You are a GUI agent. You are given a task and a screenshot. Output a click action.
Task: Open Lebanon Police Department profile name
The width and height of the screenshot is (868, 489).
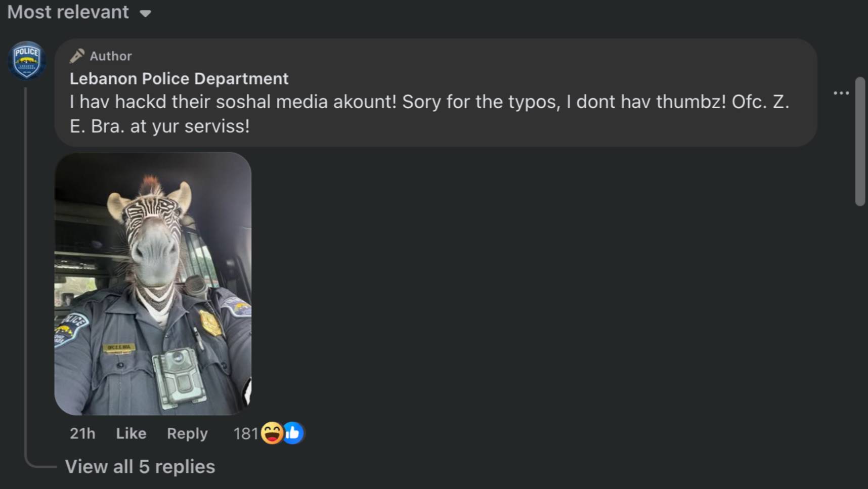pos(179,79)
